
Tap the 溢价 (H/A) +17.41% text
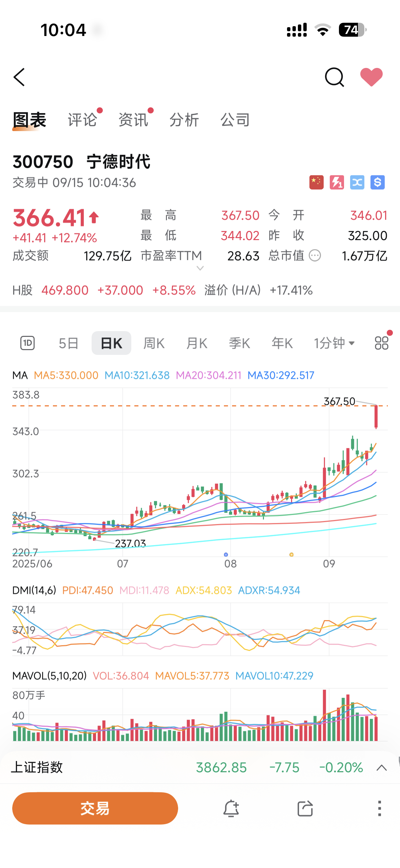pyautogui.click(x=259, y=290)
